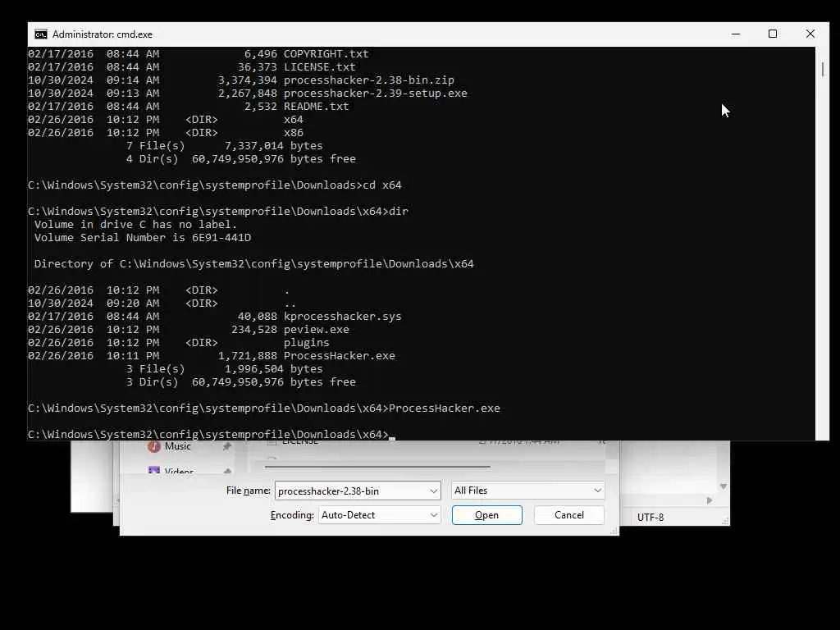Click the 1,721,888 ProcessHacker.exe listing row
The width and height of the screenshot is (840, 630).
pos(212,356)
